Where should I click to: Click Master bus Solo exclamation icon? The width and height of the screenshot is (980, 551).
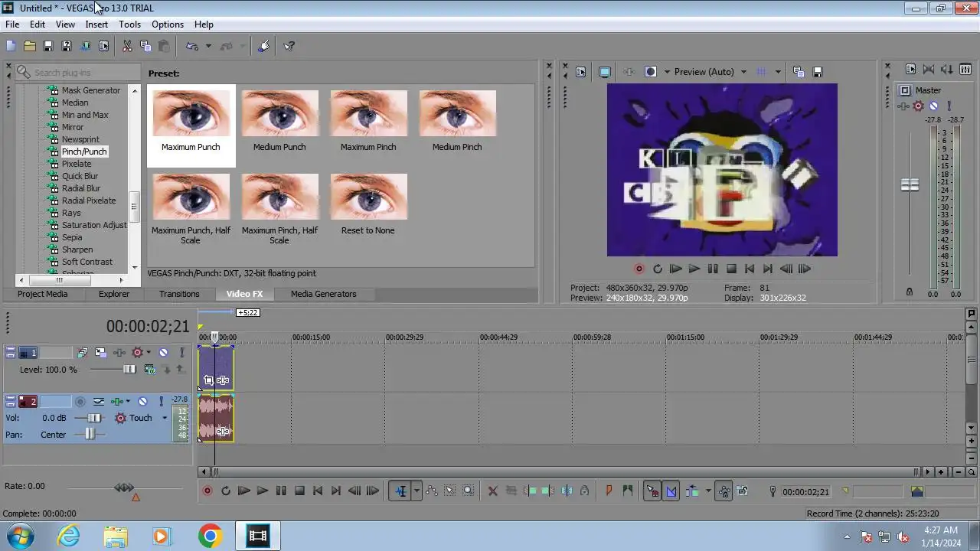[949, 106]
